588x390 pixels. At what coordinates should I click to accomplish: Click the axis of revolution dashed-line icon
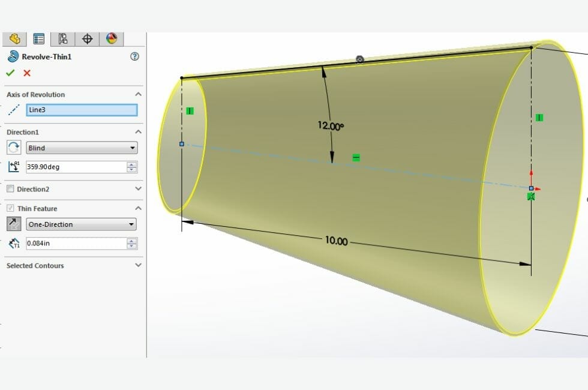tap(13, 110)
